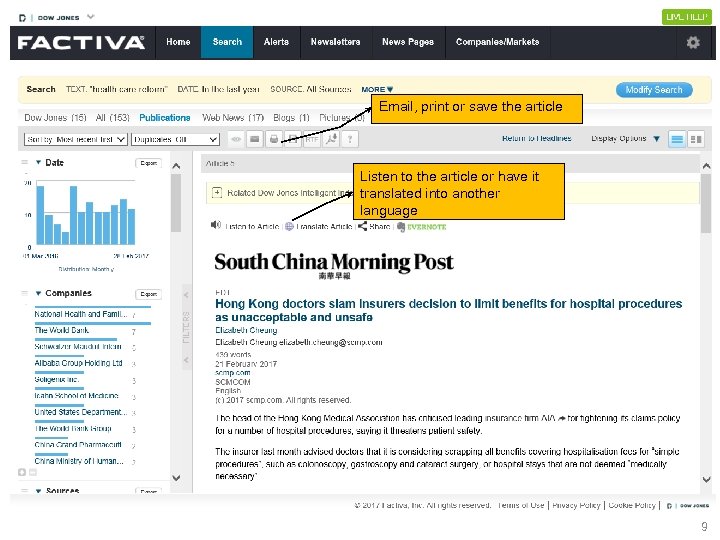This screenshot has height=540, width=720.
Task: Collapse the Sources filter section
Action: [x=39, y=490]
